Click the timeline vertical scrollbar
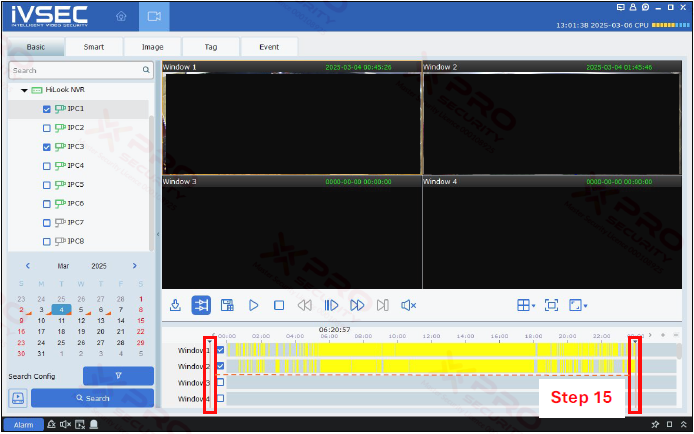Viewport: 694px width, 434px height. coord(679,351)
